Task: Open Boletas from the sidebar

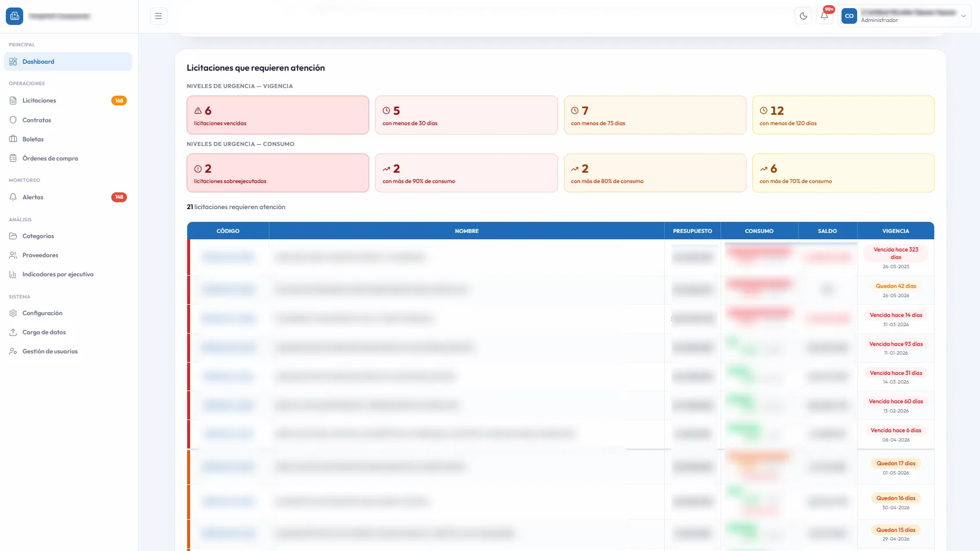Action: pyautogui.click(x=13, y=139)
